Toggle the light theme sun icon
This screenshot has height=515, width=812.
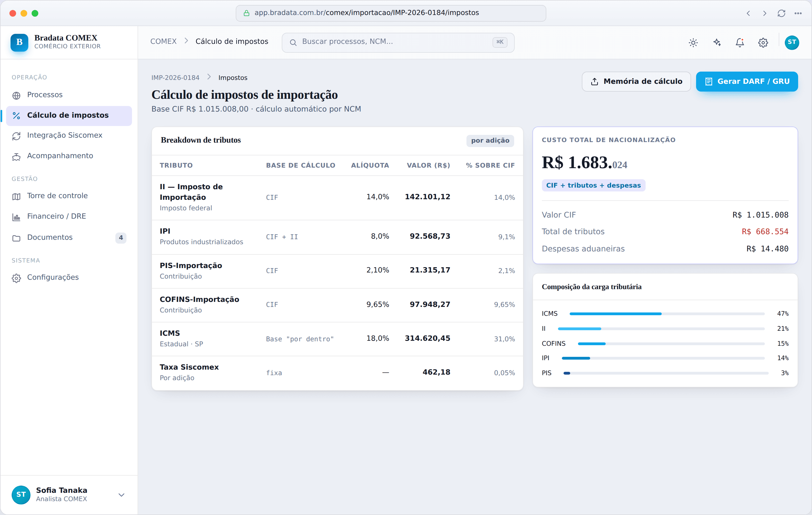click(693, 42)
